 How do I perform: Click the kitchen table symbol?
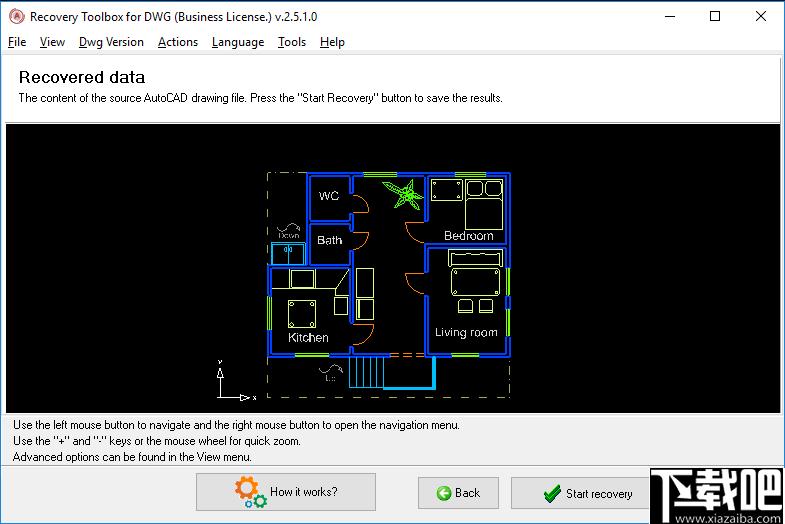(302, 314)
